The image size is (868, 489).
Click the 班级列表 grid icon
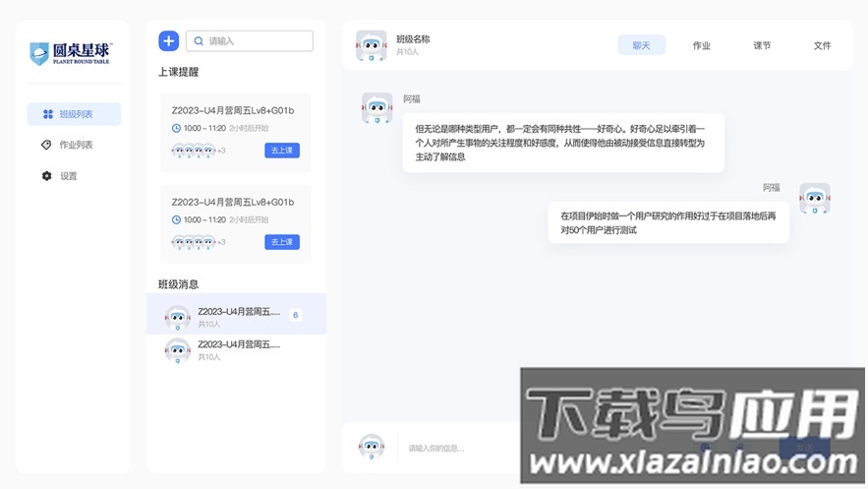(47, 114)
